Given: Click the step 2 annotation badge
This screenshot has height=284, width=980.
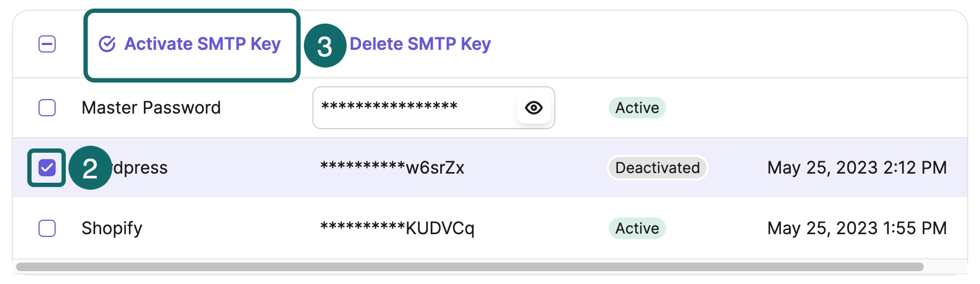Looking at the screenshot, I should 90,168.
